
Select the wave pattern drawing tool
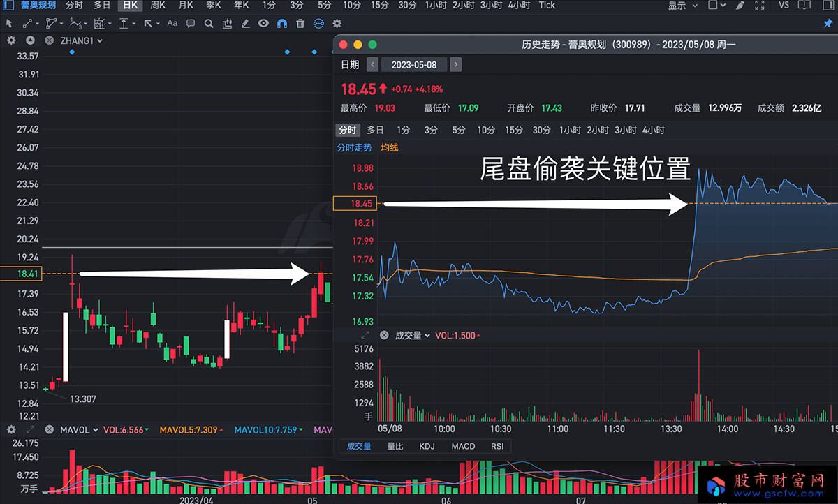(x=75, y=23)
